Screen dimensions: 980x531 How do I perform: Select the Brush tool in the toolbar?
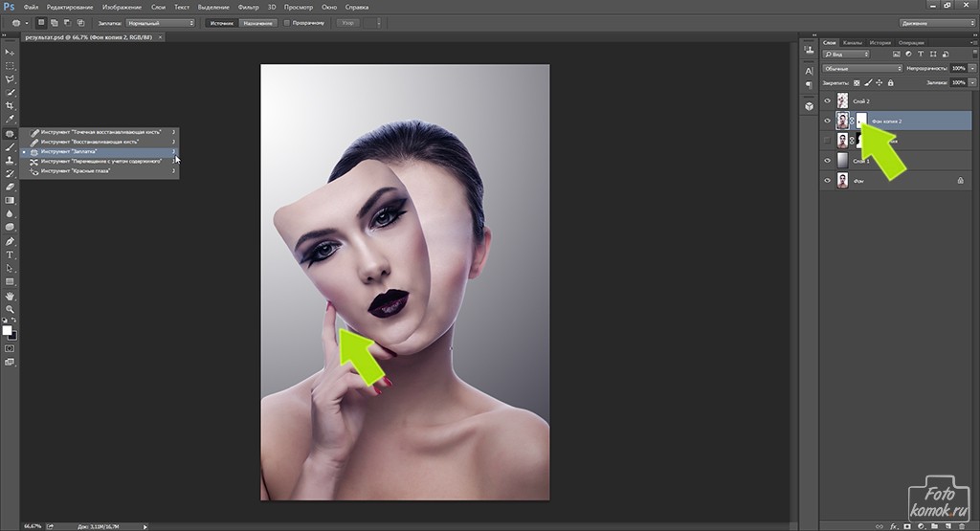click(x=10, y=147)
